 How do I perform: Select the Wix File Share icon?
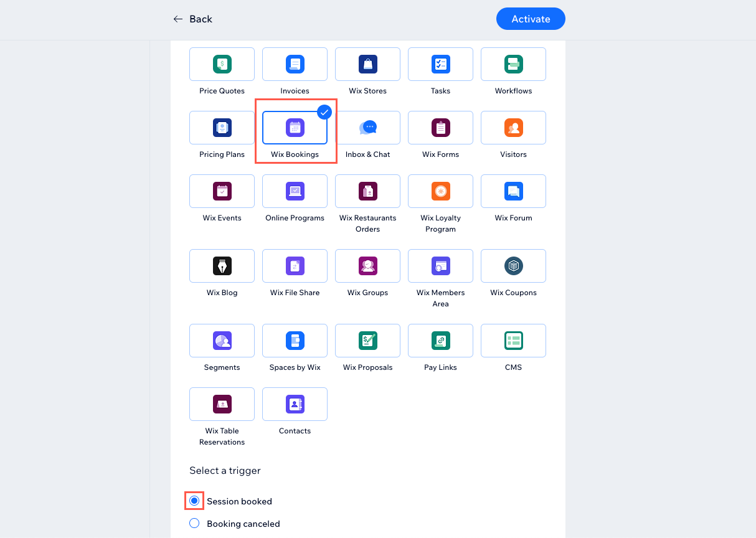point(295,265)
